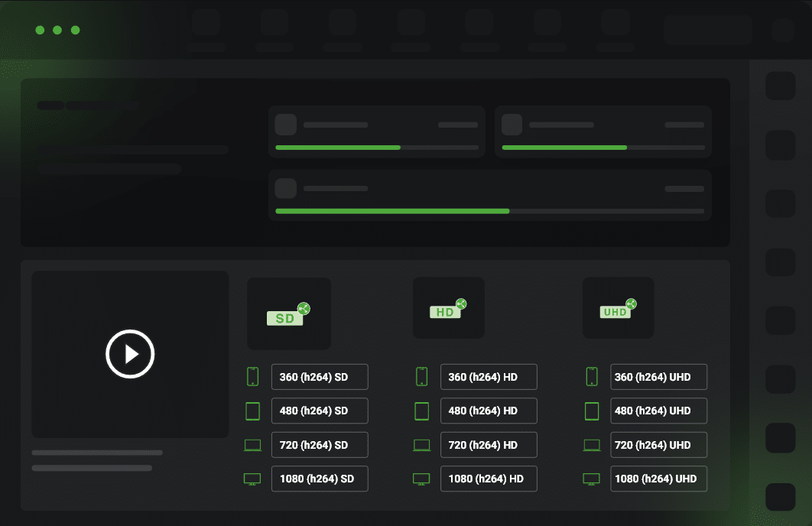Click the laptop icon in the UHD column
This screenshot has height=526, width=812.
point(591,444)
